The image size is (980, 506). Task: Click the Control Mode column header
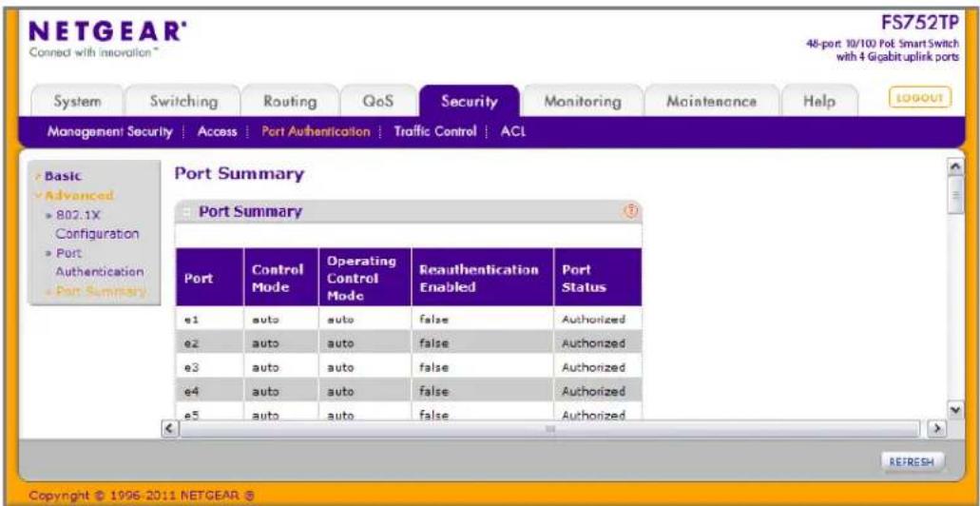click(x=281, y=277)
